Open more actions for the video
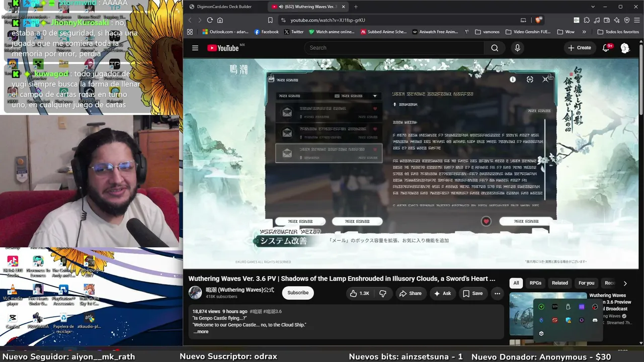The height and width of the screenshot is (362, 644). [x=497, y=293]
